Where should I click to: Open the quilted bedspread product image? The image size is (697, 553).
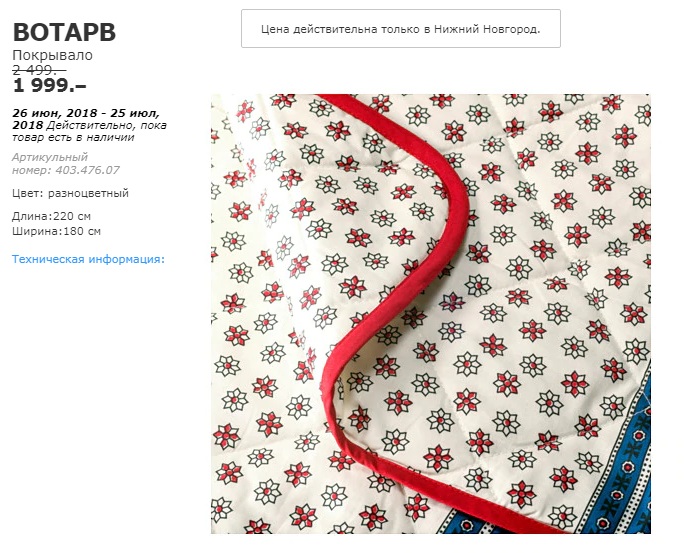(x=431, y=314)
